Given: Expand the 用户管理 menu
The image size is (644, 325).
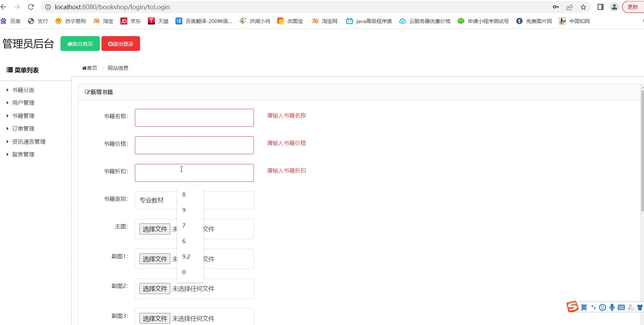Looking at the screenshot, I should (x=23, y=103).
